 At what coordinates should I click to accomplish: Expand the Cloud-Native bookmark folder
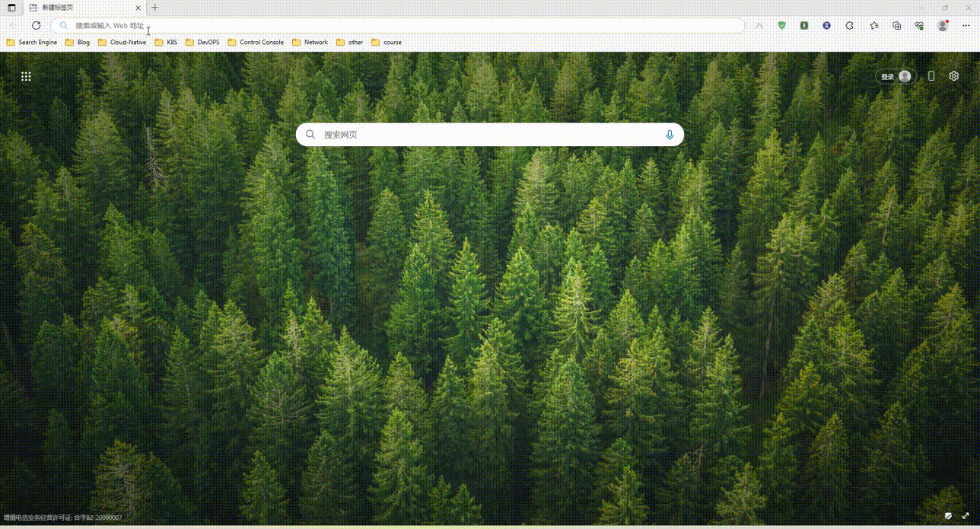[x=122, y=43]
